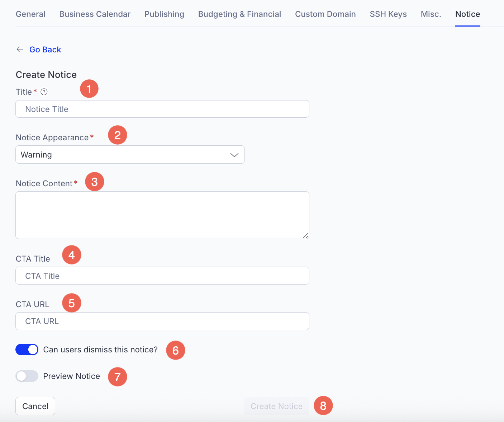Click the Title help question-mark icon
This screenshot has height=422, width=504.
44,92
